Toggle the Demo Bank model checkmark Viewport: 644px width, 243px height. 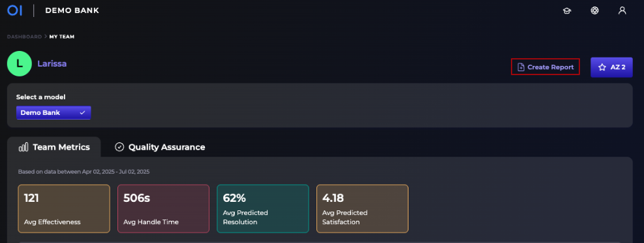(x=82, y=112)
